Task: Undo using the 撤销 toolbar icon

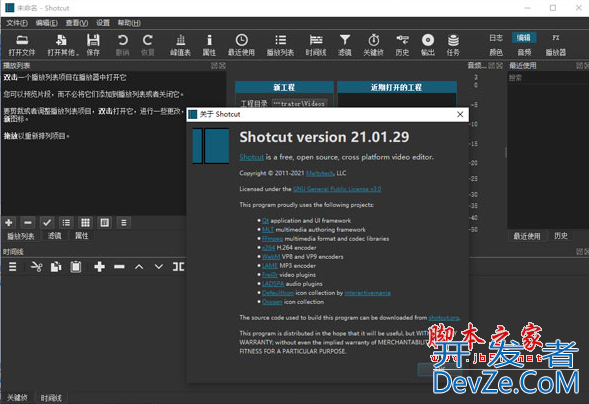Action: (122, 45)
